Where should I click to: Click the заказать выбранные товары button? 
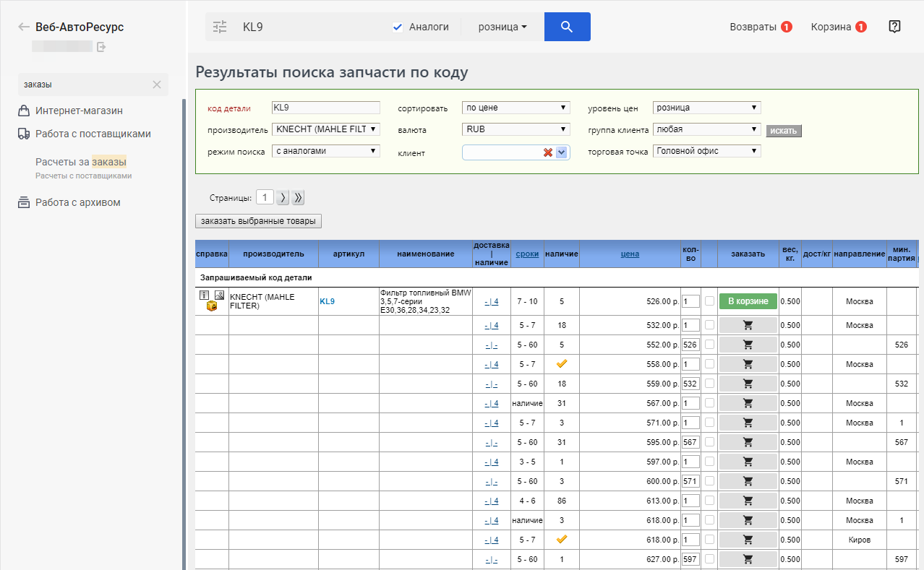(258, 221)
